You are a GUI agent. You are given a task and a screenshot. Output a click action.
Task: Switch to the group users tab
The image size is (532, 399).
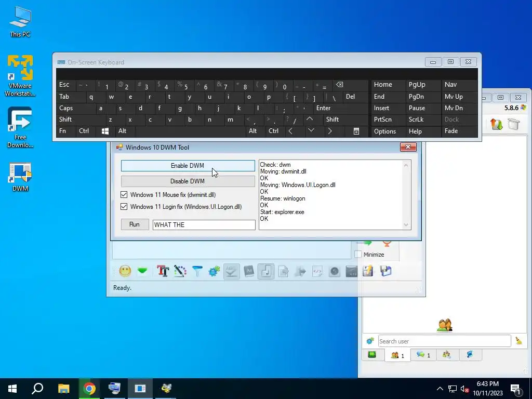[x=446, y=355]
